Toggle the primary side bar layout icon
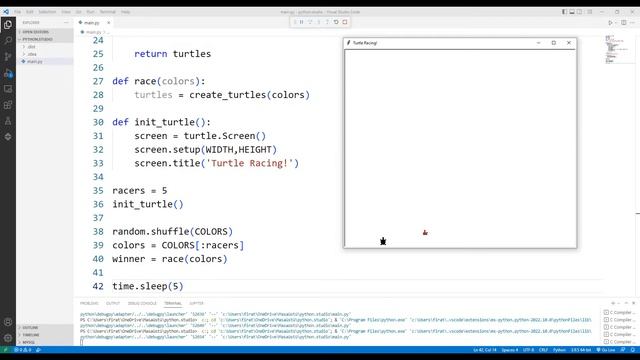640x360 pixels. (564, 12)
